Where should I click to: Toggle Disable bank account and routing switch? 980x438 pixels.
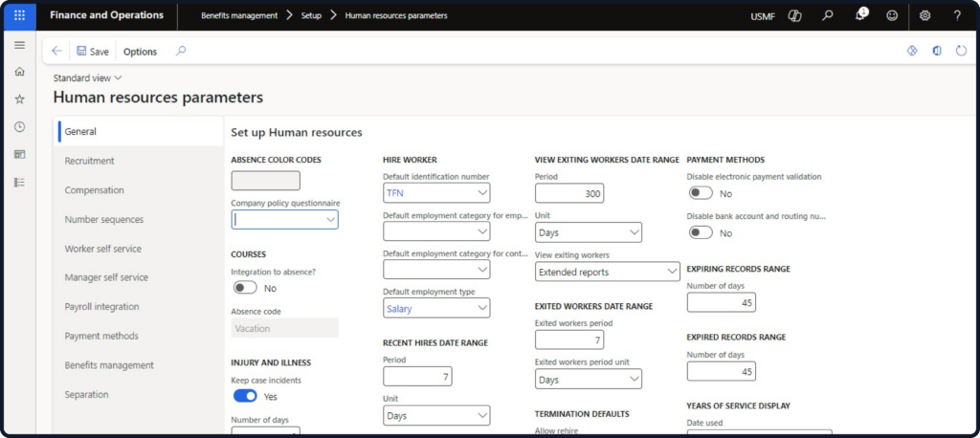click(701, 233)
